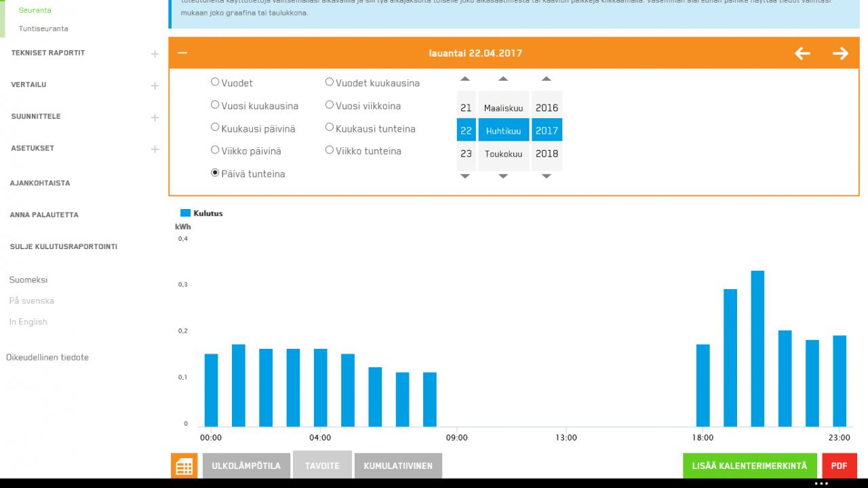Go to previous day with left arrow
This screenshot has height=488, width=868.
point(802,54)
